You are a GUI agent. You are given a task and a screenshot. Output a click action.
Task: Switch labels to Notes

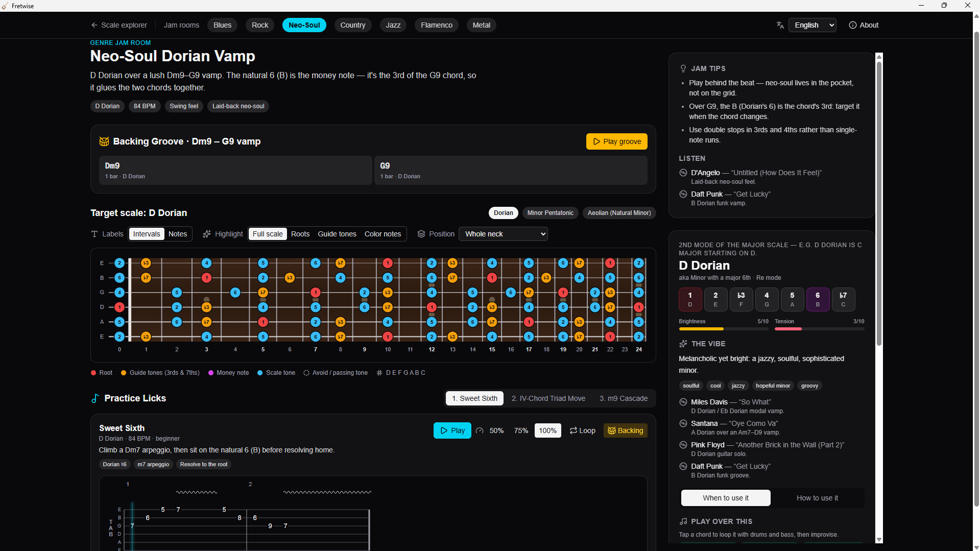coord(178,234)
